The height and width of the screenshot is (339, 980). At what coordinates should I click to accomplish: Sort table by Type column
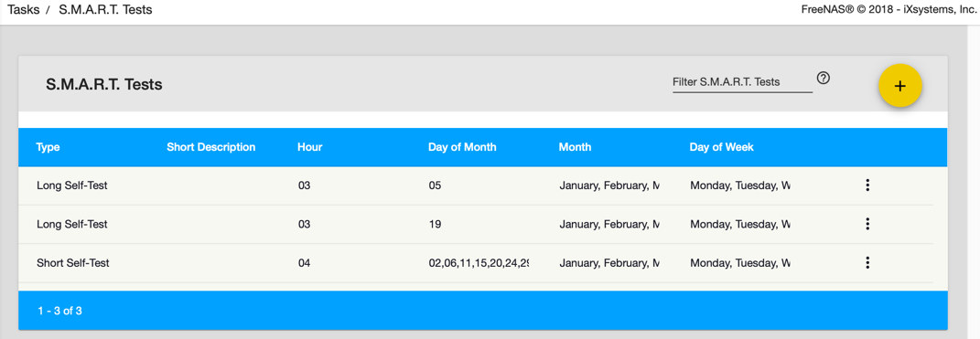pyautogui.click(x=48, y=147)
